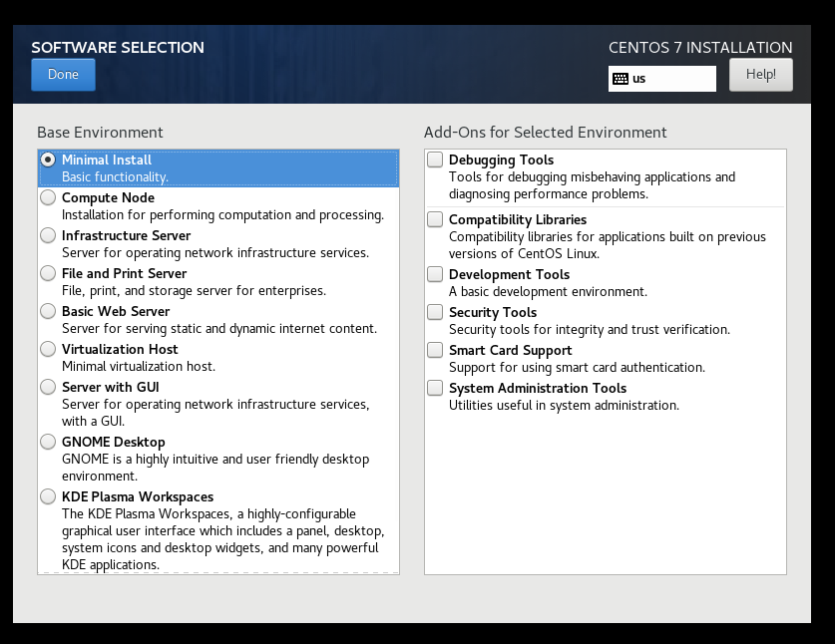Image resolution: width=835 pixels, height=644 pixels.
Task: Choose Compute Node base environment
Action: [48, 197]
